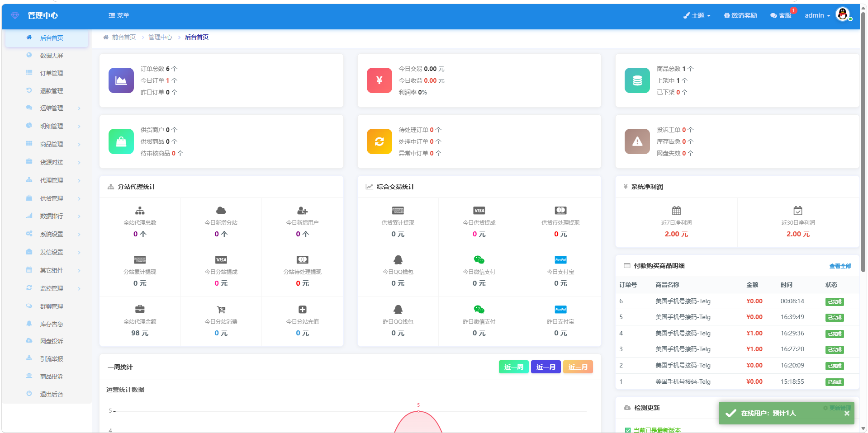Click the 昨日微信支付 WeChat icon

[479, 310]
